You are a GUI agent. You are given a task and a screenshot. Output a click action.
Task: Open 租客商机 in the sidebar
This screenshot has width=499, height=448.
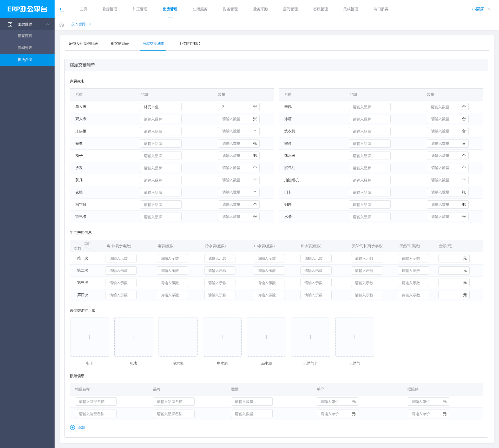click(x=25, y=36)
